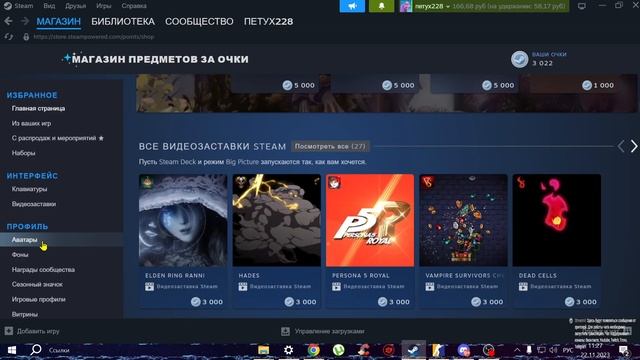
Task: Open Главная страница in the sidebar
Action: pos(38,109)
